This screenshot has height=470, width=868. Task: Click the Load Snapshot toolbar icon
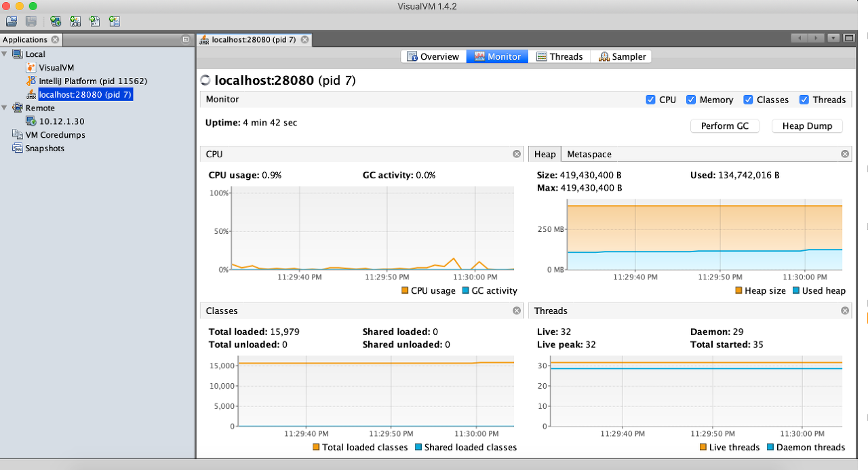(x=12, y=22)
